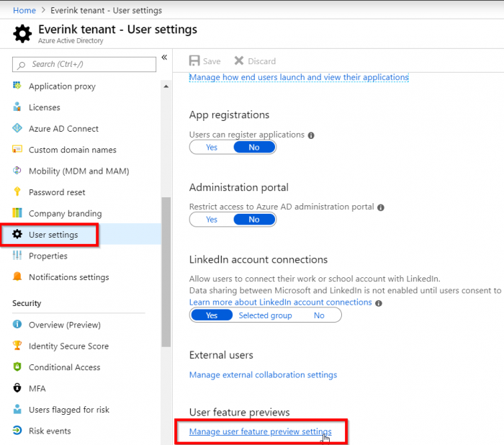Click the MFA lock icon
The height and width of the screenshot is (445, 504).
[x=17, y=388]
